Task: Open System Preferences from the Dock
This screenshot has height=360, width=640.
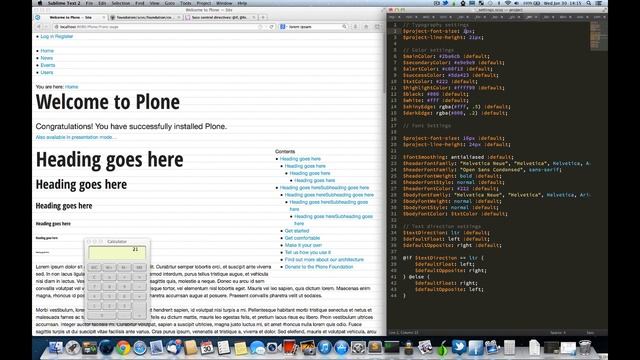Action: click(x=358, y=347)
